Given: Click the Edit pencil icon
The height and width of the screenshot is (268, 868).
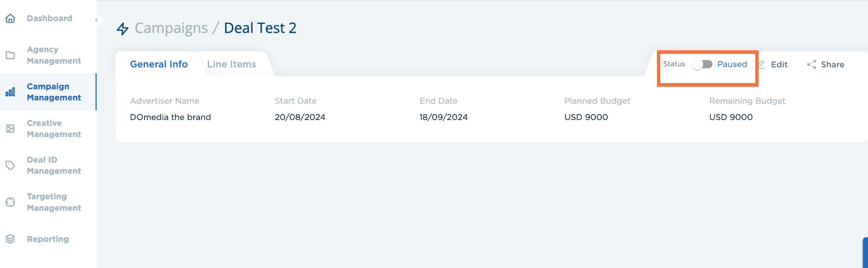Looking at the screenshot, I should pyautogui.click(x=762, y=64).
